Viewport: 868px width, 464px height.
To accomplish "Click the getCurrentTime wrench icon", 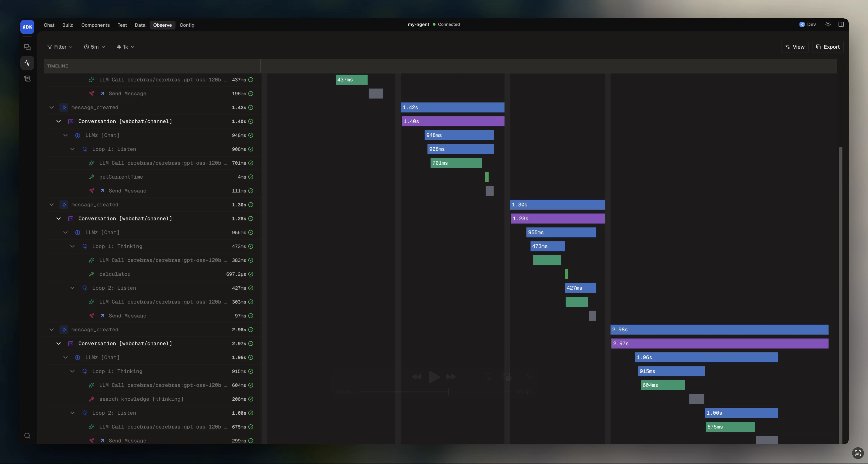I will click(91, 177).
